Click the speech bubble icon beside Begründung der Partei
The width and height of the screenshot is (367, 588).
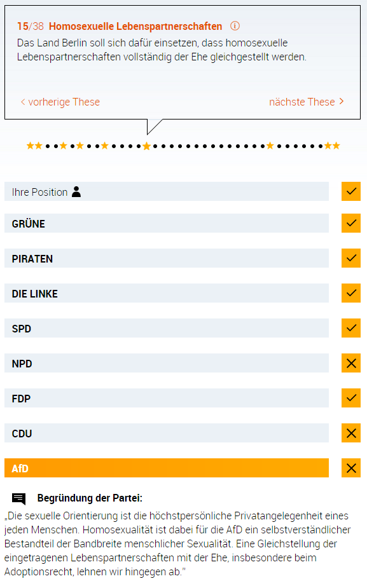point(18,499)
